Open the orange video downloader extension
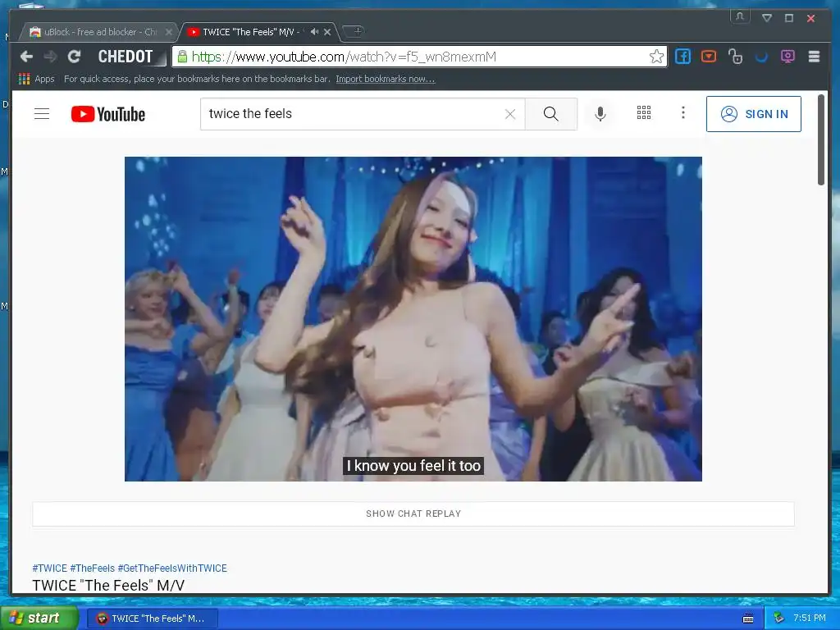Screen dimensions: 840x630 point(709,57)
